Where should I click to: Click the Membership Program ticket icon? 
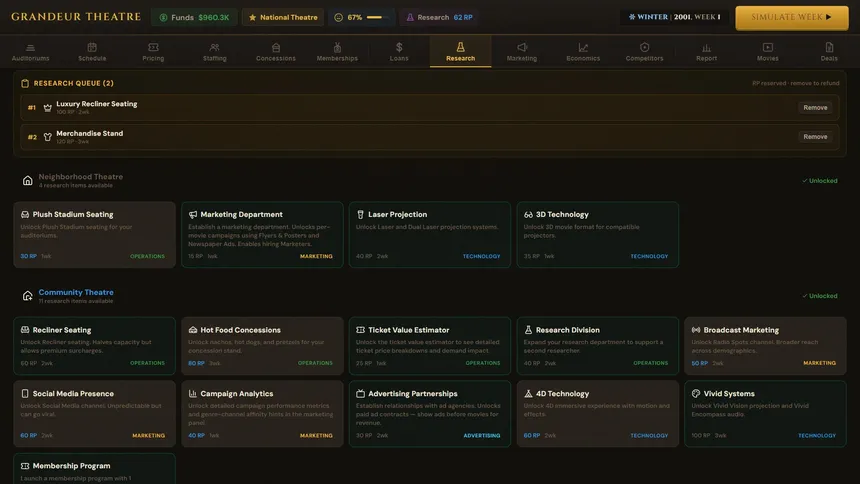pyautogui.click(x=25, y=466)
